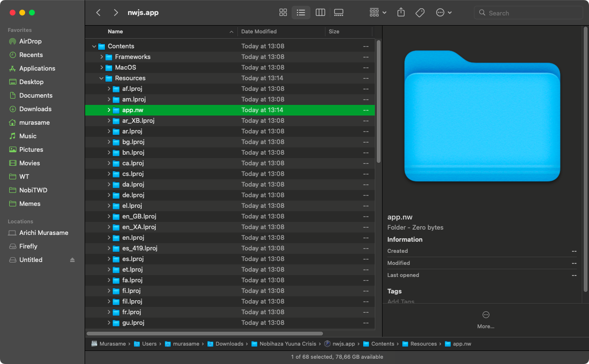Click the horizontal scrollbar in file list
Screen dimensions: 589x364
(x=205, y=333)
